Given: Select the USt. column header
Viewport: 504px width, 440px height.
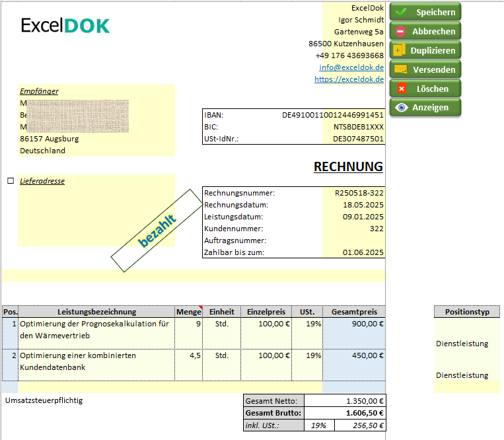Looking at the screenshot, I should click(307, 312).
